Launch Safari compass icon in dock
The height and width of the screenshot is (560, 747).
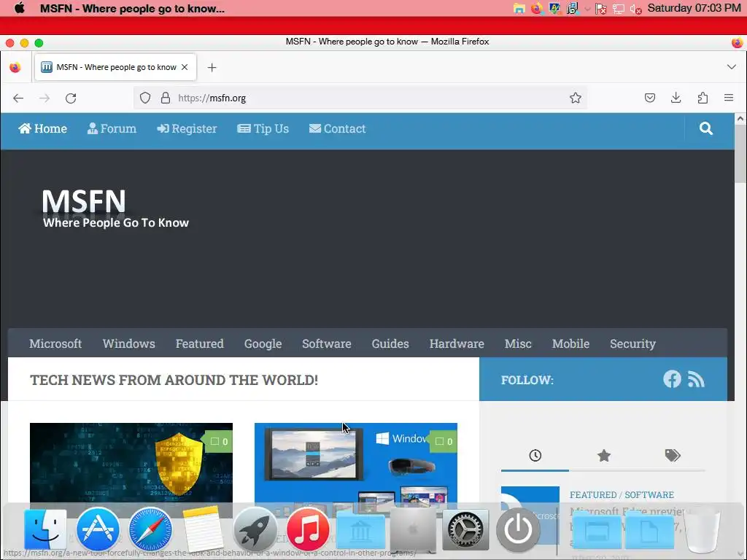click(150, 529)
